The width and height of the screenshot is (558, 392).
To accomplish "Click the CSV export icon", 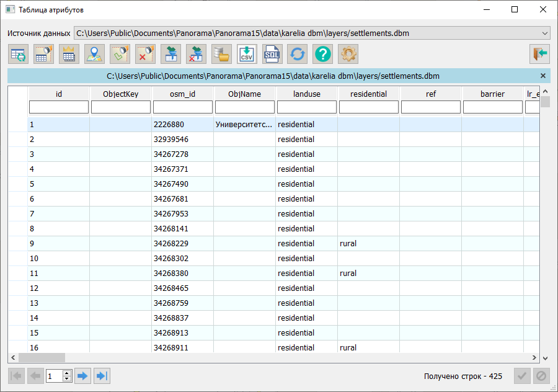I will [247, 55].
